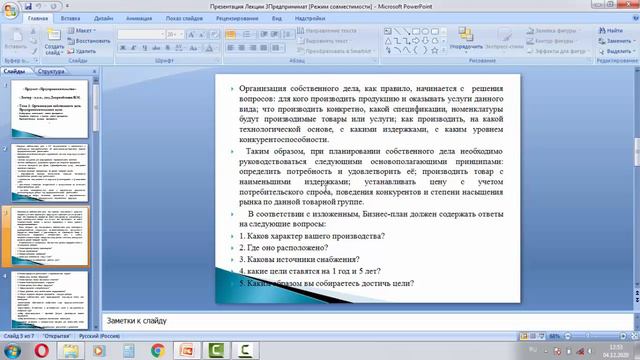Viewport: 640px width, 360px height.
Task: Select the straight line shape
Action: (397, 31)
